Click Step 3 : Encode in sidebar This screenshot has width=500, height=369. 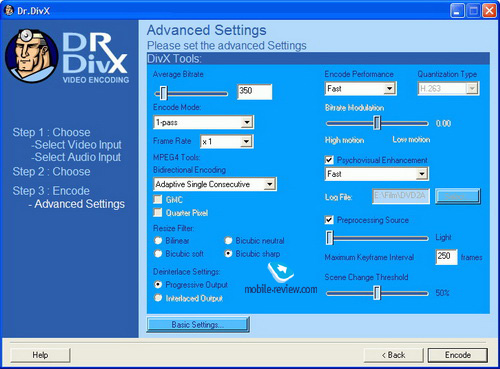coord(51,191)
